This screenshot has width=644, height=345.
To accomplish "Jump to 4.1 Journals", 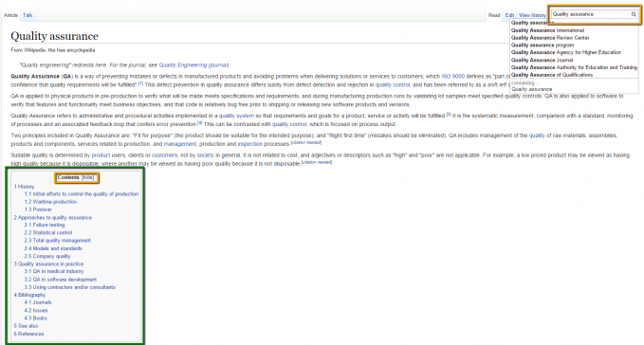I will (38, 302).
